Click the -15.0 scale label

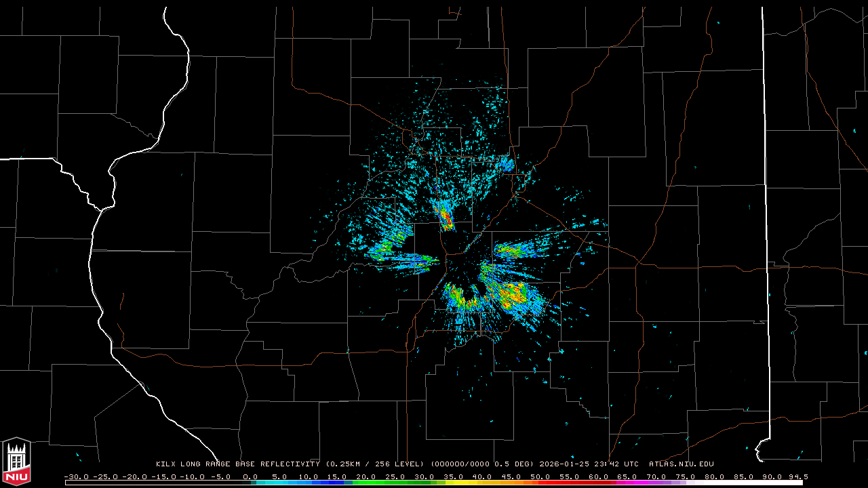pos(164,476)
